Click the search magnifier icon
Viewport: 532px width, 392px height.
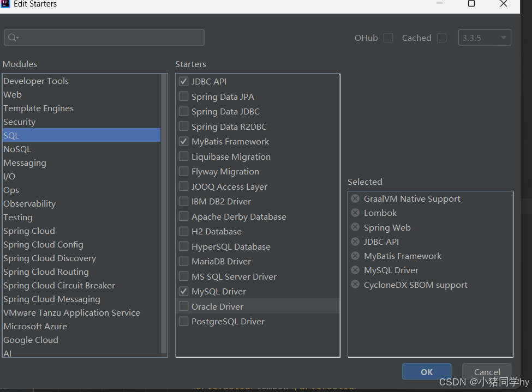pyautogui.click(x=13, y=38)
